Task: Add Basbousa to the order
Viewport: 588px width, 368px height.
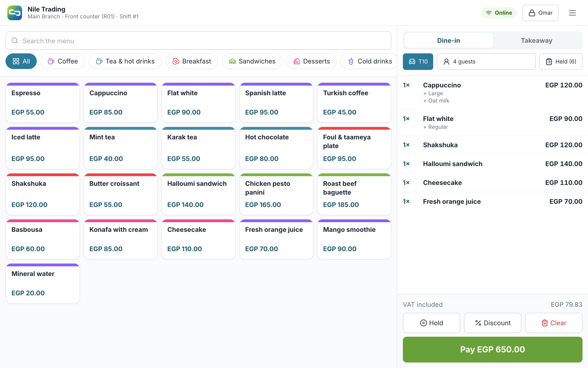Action: pyautogui.click(x=42, y=239)
